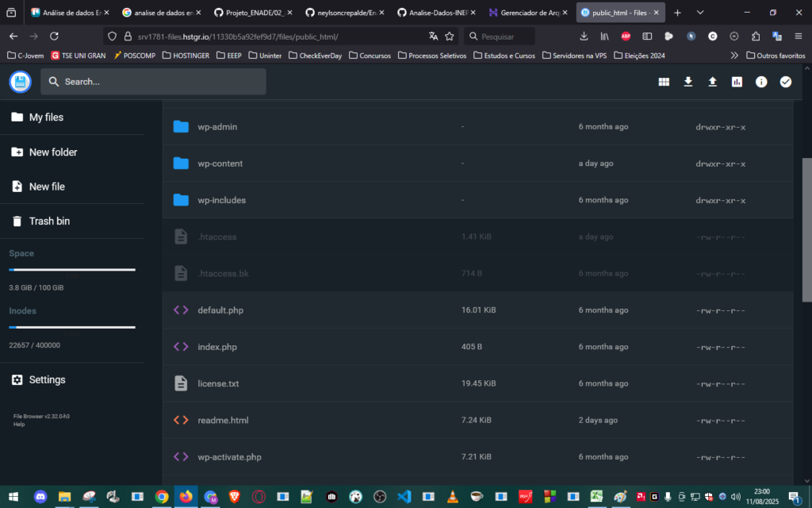Click the download icon in header

tap(688, 82)
